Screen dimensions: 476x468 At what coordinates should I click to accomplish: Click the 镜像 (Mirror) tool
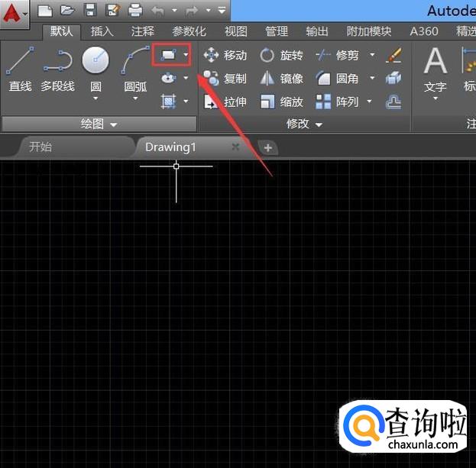click(281, 79)
